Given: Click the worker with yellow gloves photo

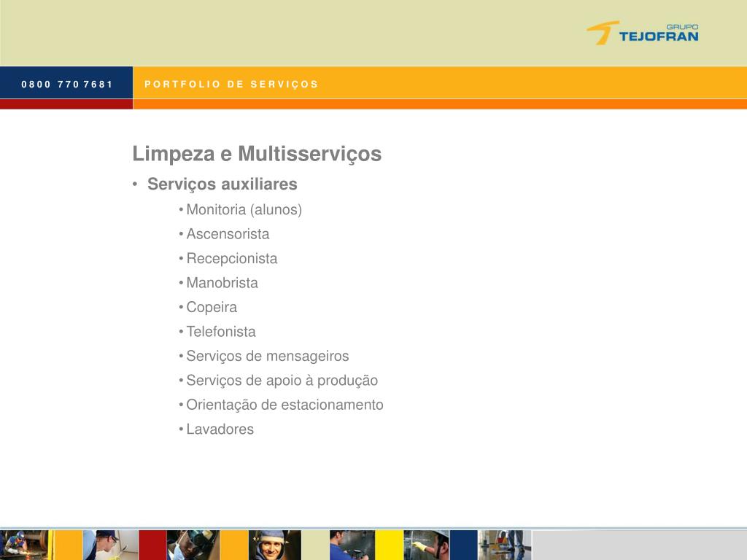Looking at the screenshot, I should coord(426,545).
